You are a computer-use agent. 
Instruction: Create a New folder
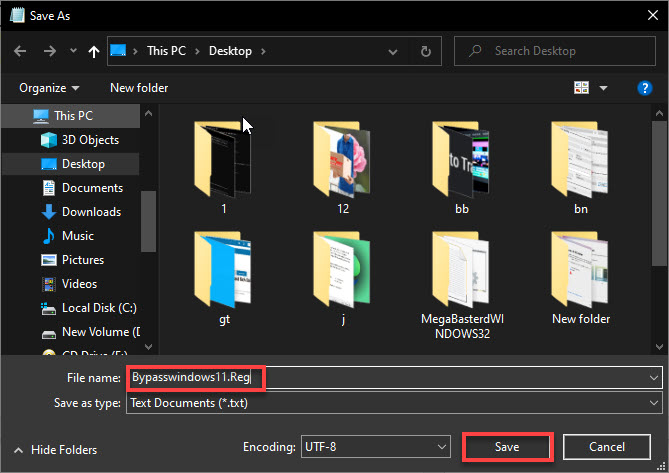139,88
